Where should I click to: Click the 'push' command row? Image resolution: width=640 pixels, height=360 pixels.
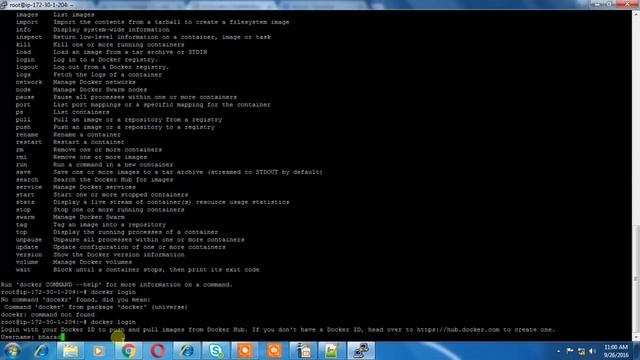pos(115,127)
